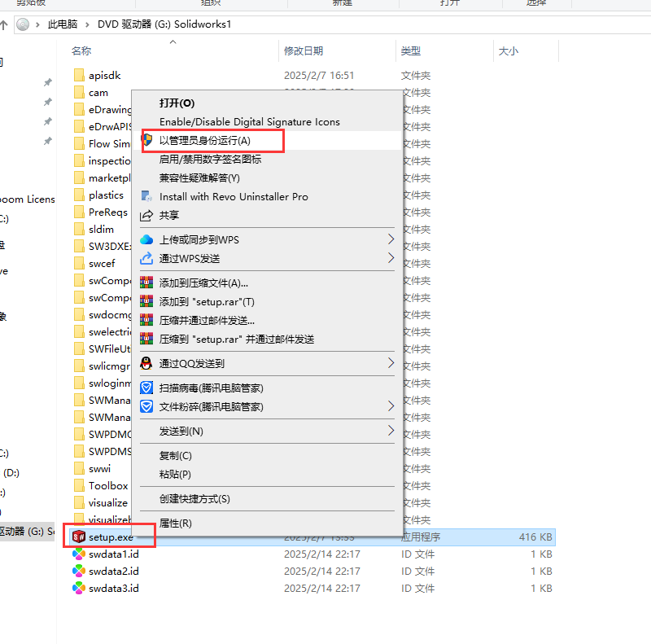Viewport: 651px width, 644px height.
Task: Choose 创建快捷方式(S) in the context menu
Action: [x=194, y=498]
